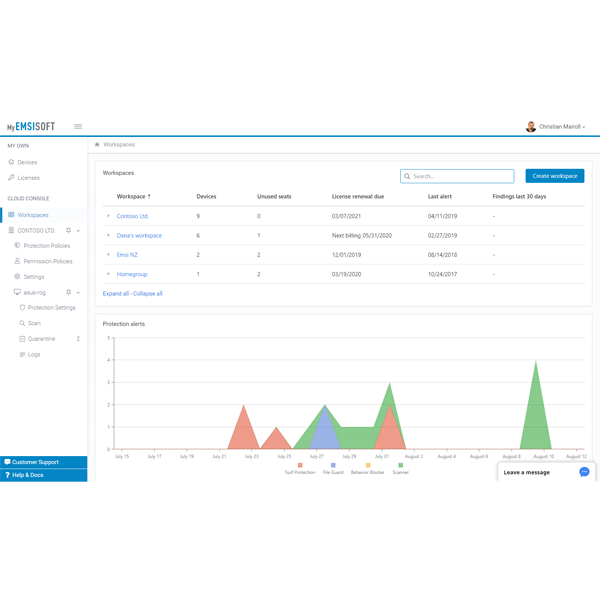Click Next billing 05/31/2020 cell

click(362, 236)
